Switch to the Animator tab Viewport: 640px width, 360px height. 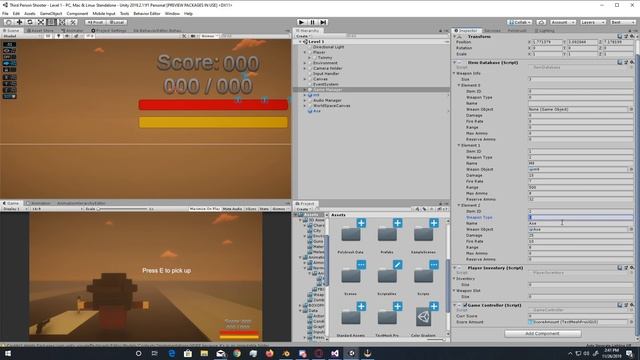[72, 31]
